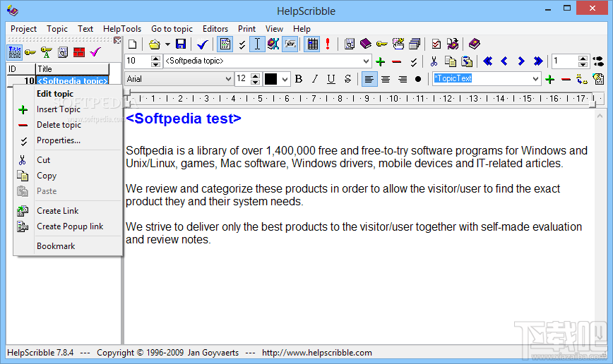This screenshot has height=364, width=613.
Task: Toggle underline formatting
Action: 331,79
